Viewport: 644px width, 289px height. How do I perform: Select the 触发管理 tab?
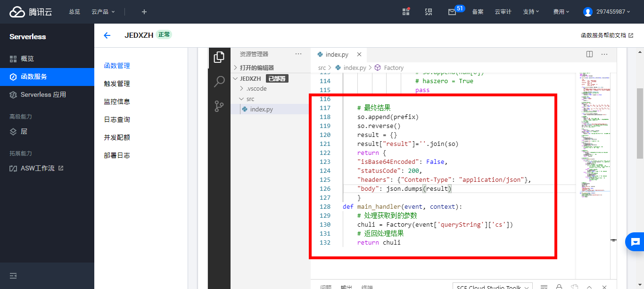point(117,84)
